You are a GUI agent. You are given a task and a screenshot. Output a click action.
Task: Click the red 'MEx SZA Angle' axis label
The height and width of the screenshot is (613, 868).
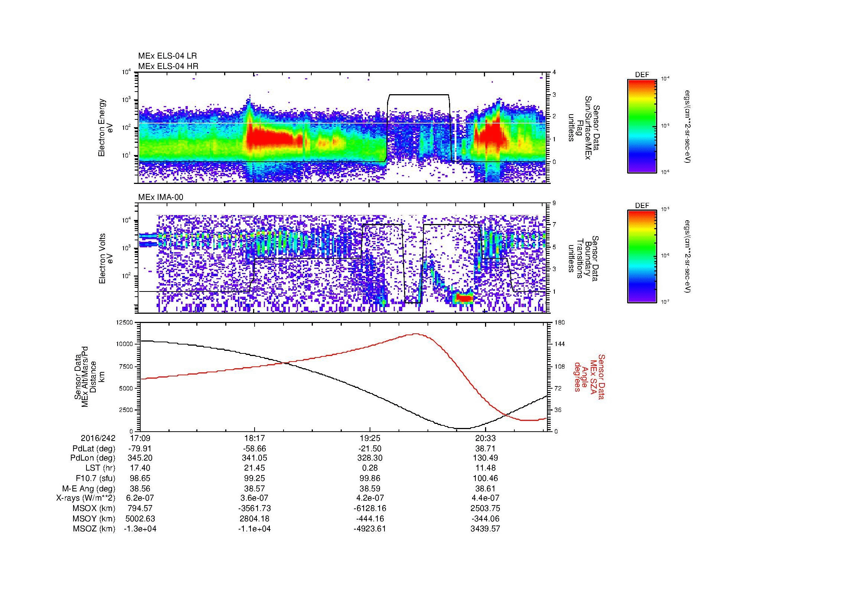coord(589,378)
